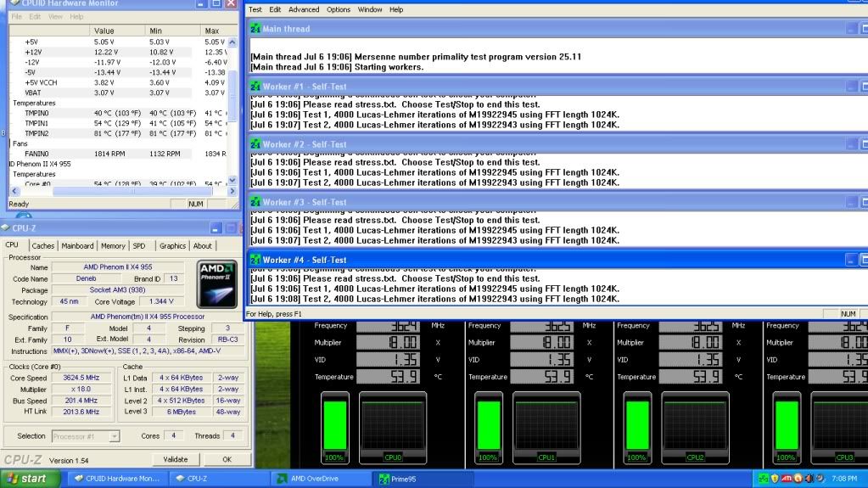The height and width of the screenshot is (488, 868).
Task: Click the yellow security shield tray icon
Action: [x=775, y=480]
